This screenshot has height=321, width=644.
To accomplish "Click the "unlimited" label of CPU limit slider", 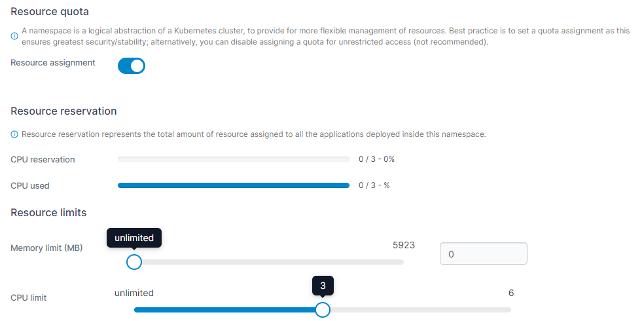I will pos(134,293).
